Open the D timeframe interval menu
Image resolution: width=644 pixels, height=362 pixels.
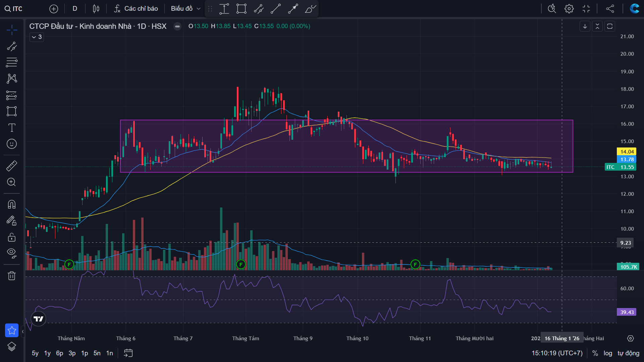75,9
